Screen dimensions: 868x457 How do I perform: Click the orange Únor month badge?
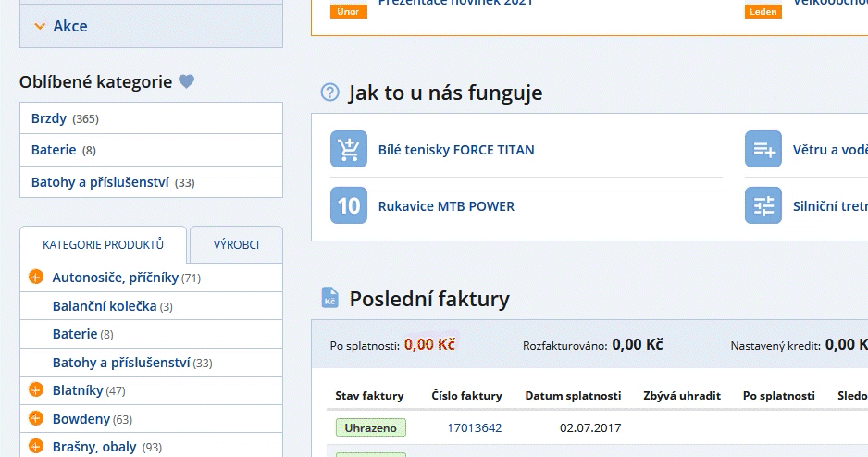(349, 12)
